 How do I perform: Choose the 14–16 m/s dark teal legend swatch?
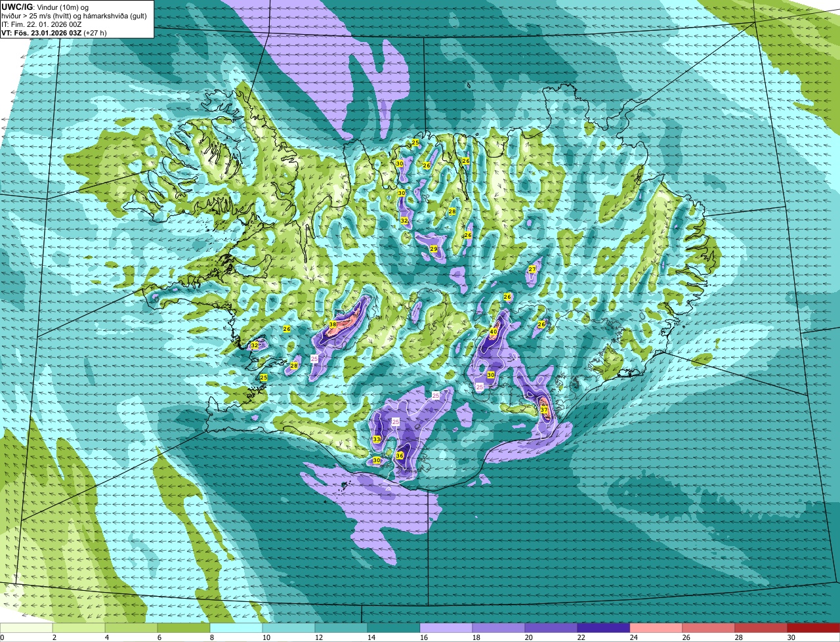coord(394,628)
